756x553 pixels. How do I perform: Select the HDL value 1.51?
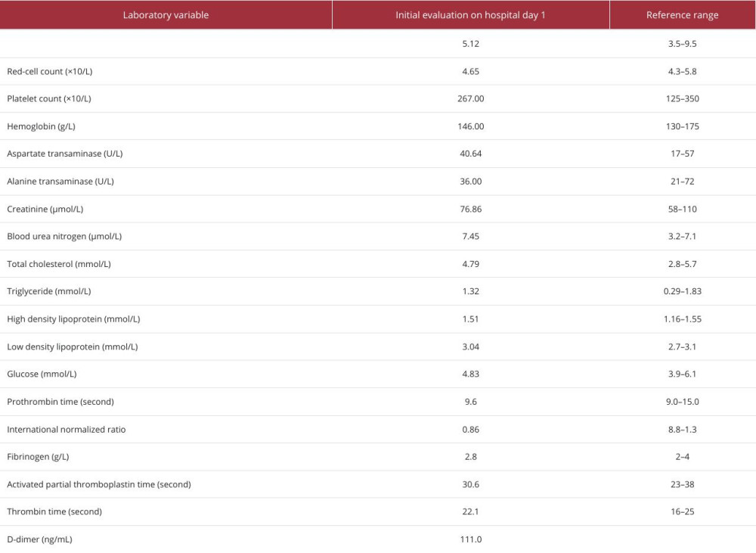coord(470,319)
